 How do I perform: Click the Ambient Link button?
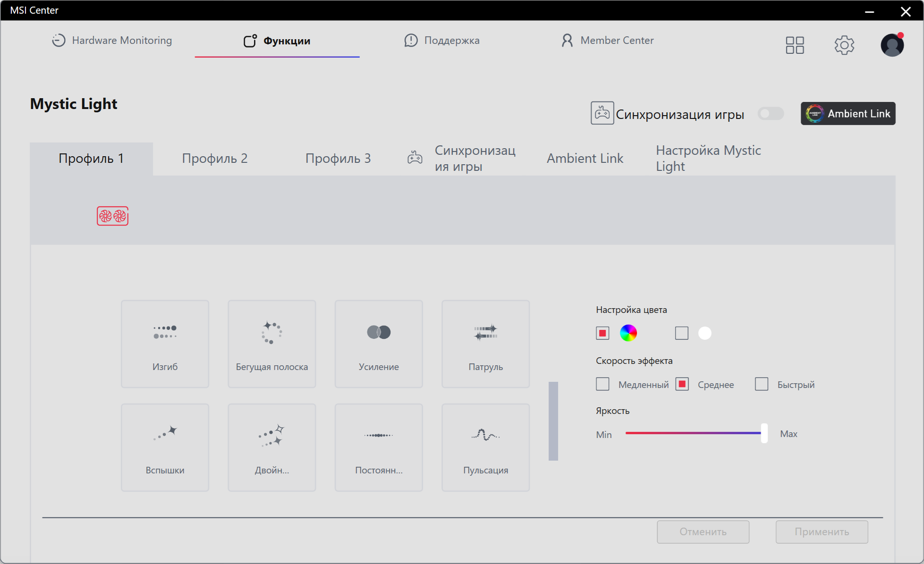(x=848, y=114)
